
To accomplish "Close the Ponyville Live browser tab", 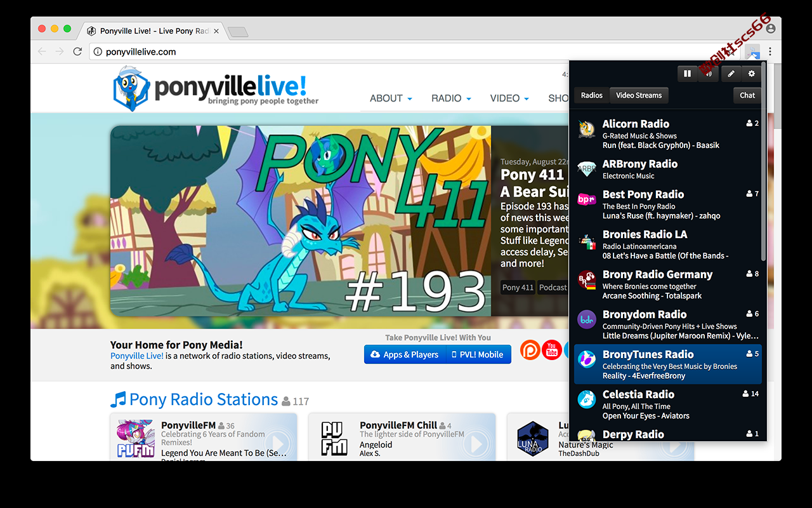I will click(216, 31).
